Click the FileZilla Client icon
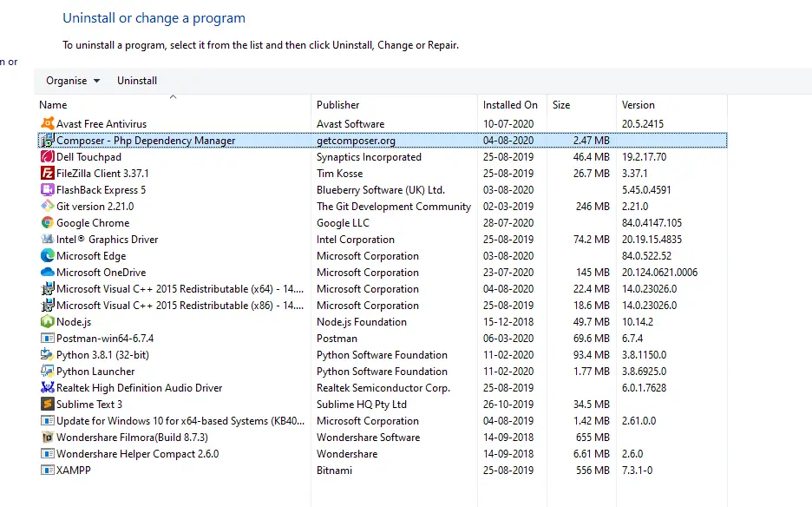 point(48,173)
